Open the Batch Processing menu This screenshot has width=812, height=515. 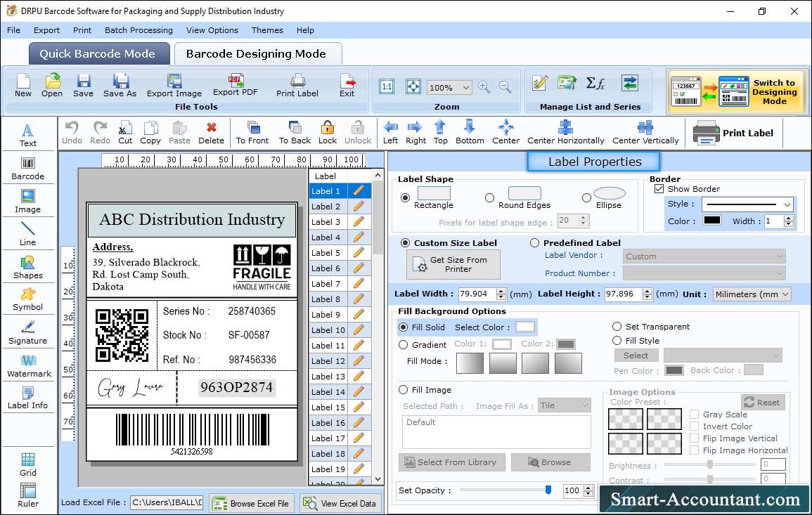(138, 30)
